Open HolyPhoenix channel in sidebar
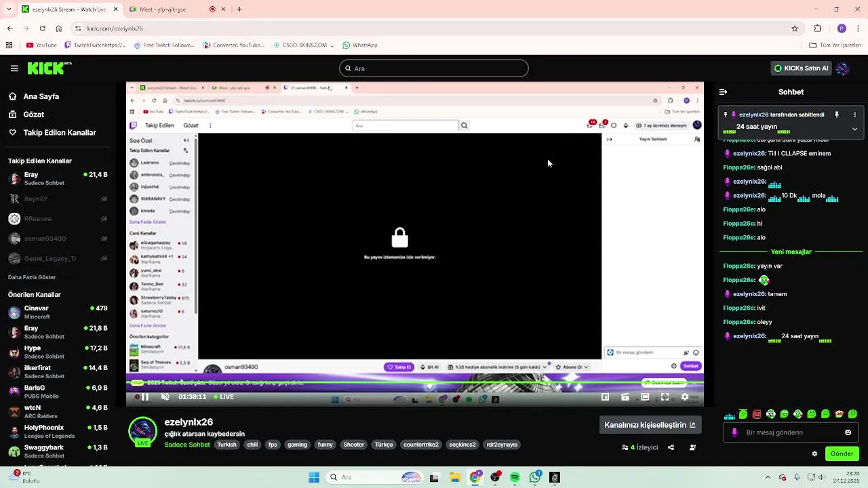The height and width of the screenshot is (488, 868). point(58,432)
